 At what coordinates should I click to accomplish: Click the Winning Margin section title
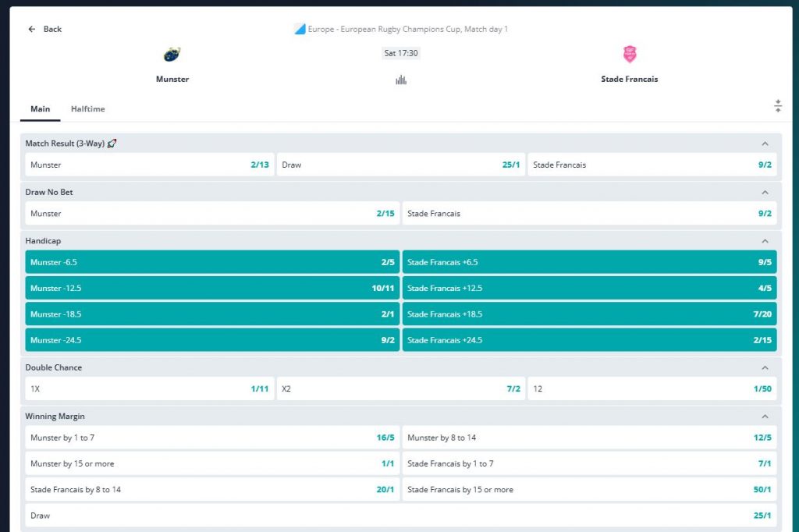(x=55, y=417)
